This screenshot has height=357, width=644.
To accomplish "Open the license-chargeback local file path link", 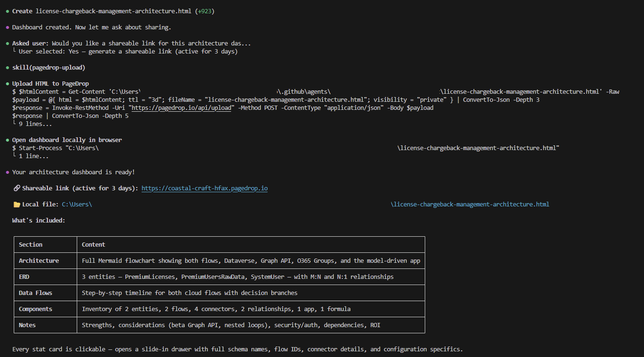I will pos(470,204).
